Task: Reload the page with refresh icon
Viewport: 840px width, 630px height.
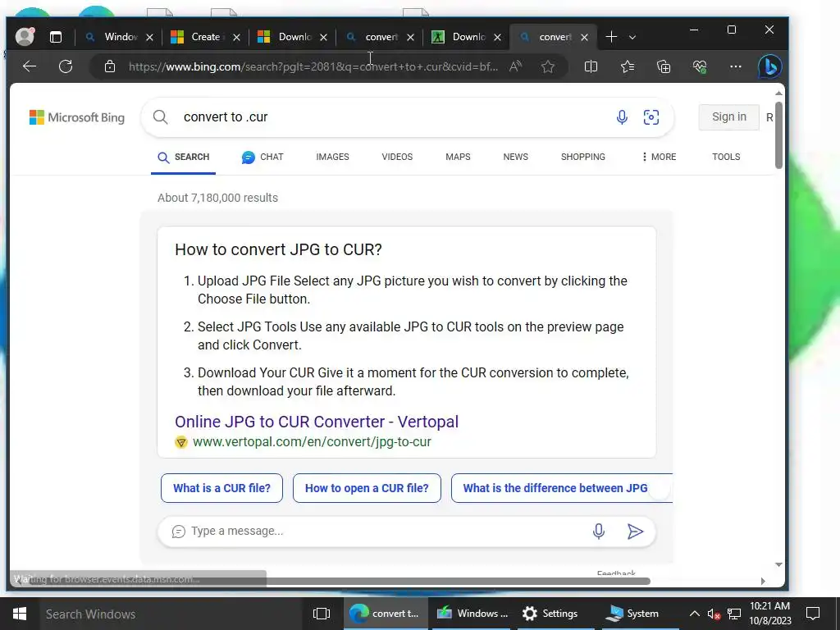Action: click(66, 66)
